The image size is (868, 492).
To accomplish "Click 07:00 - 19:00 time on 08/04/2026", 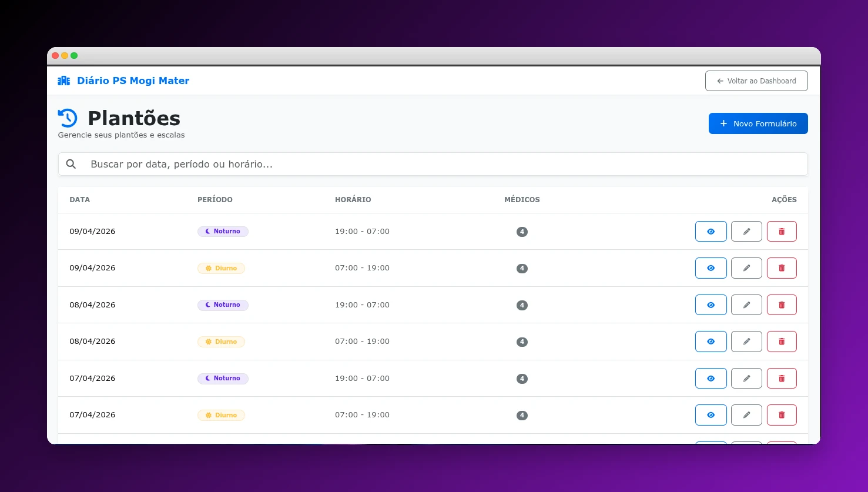I will [362, 342].
